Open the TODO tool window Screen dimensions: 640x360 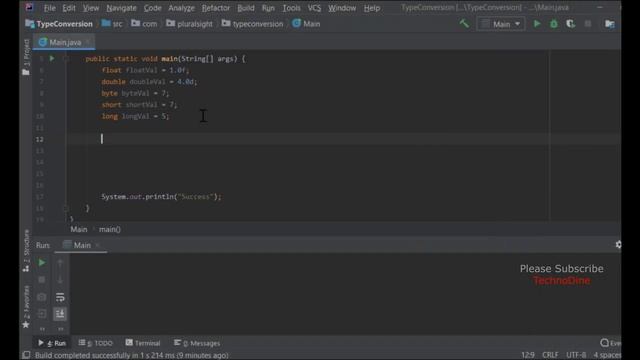96,343
